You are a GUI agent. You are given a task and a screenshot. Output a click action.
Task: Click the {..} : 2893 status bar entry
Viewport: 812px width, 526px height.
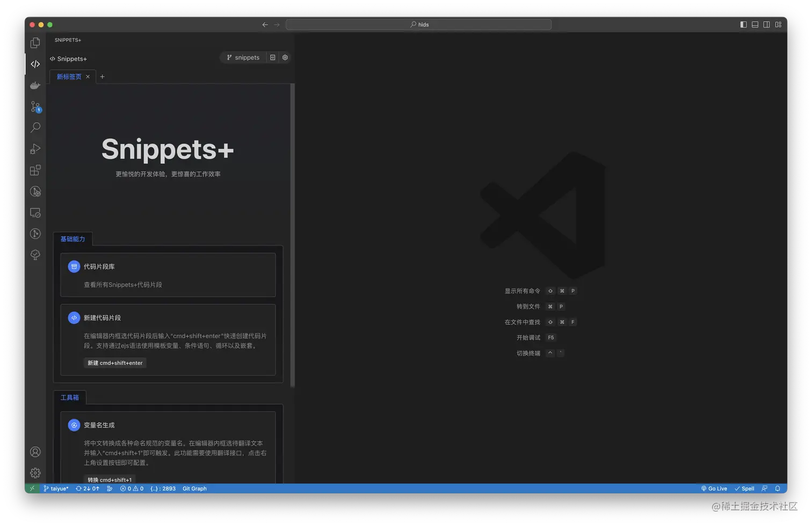pos(163,488)
